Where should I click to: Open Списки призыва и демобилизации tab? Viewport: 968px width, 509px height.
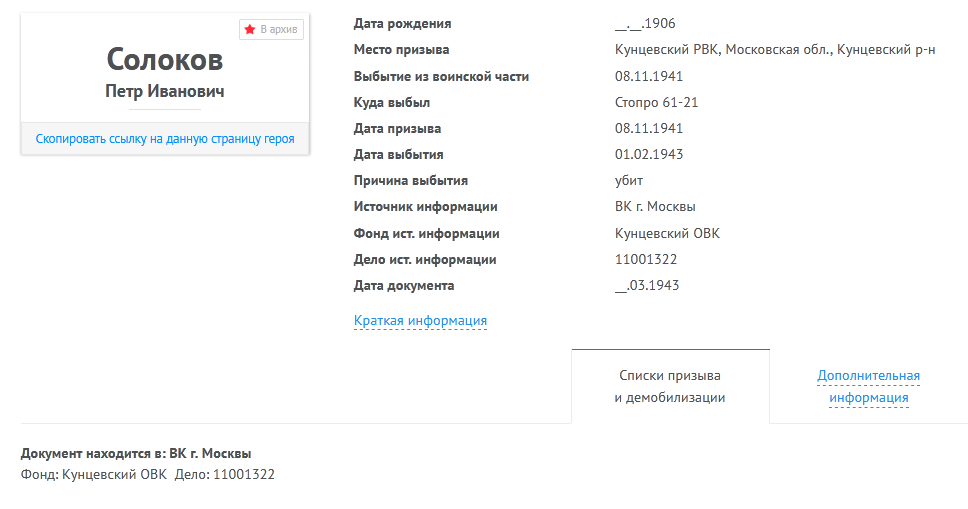[670, 387]
